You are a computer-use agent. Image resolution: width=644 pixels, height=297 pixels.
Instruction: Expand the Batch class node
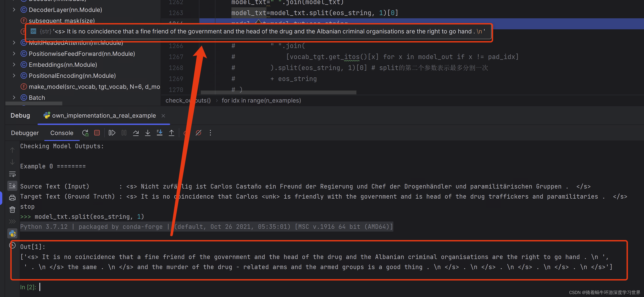tap(14, 97)
